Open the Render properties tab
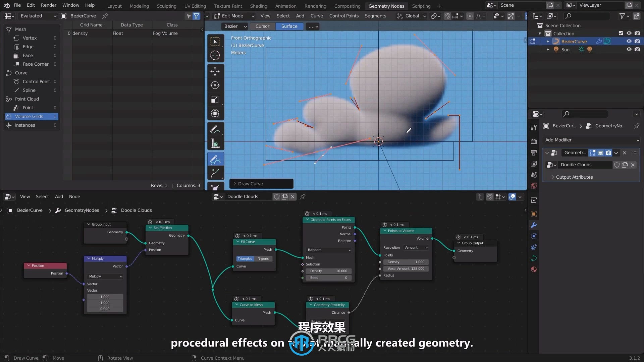 (x=534, y=141)
